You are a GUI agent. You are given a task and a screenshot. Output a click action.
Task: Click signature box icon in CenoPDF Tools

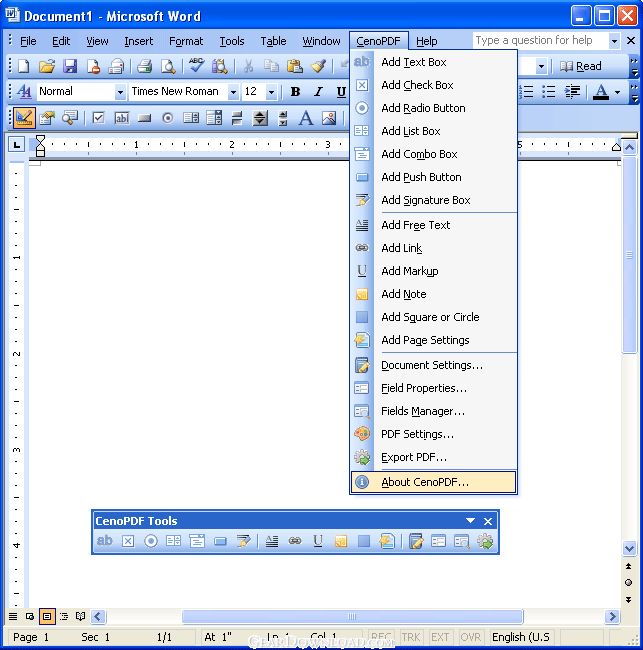tap(243, 541)
